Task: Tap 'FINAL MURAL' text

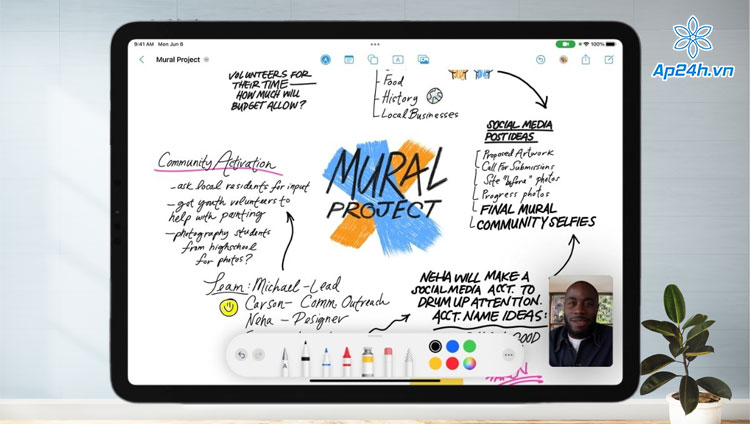Action: (518, 210)
